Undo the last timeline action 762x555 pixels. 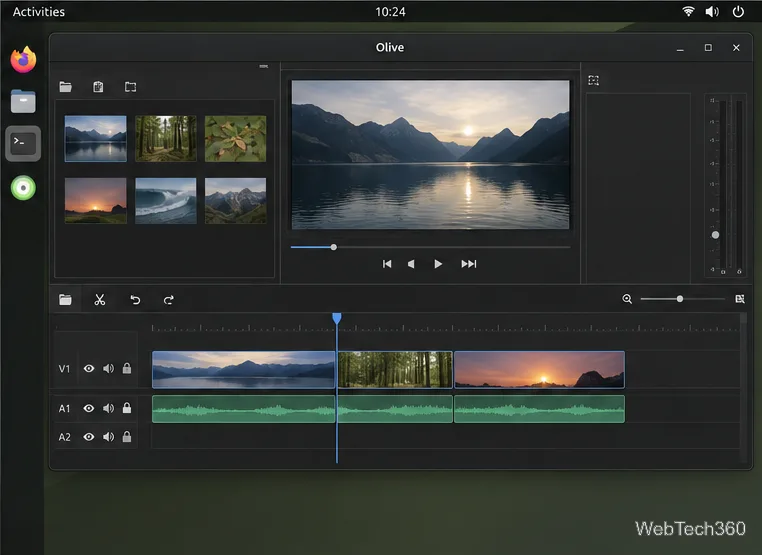[135, 300]
